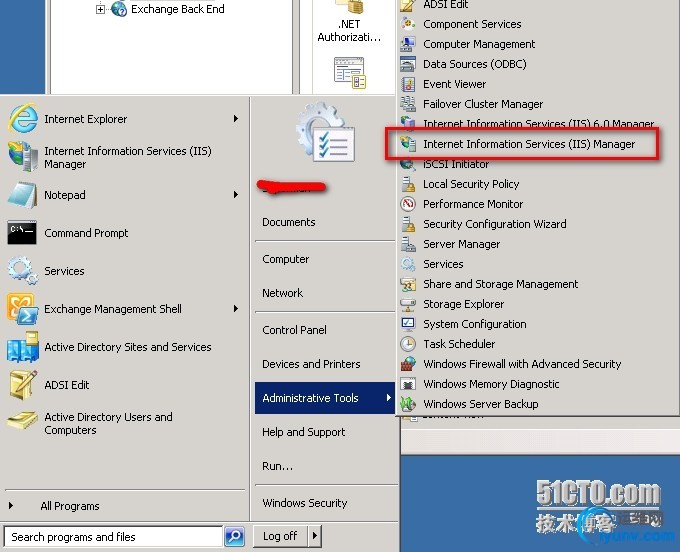Click Share and Storage Management icon
Viewport: 680px width, 552px height.
(x=408, y=284)
